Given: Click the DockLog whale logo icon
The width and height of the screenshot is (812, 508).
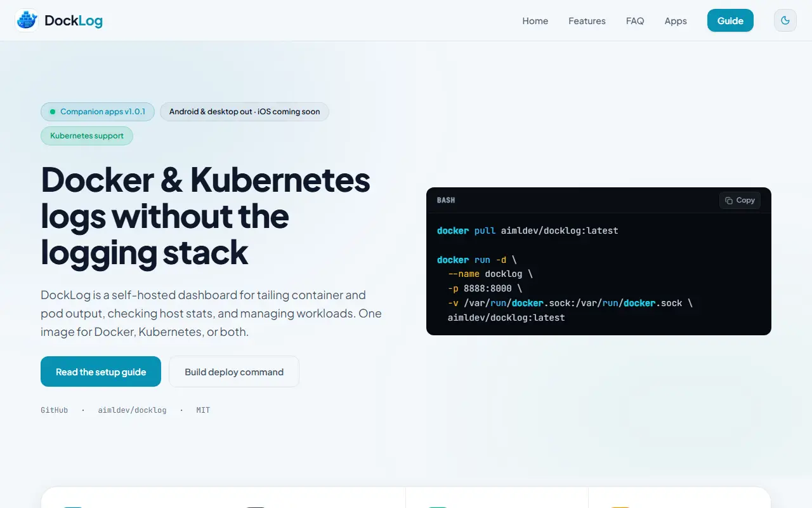Looking at the screenshot, I should [x=27, y=20].
